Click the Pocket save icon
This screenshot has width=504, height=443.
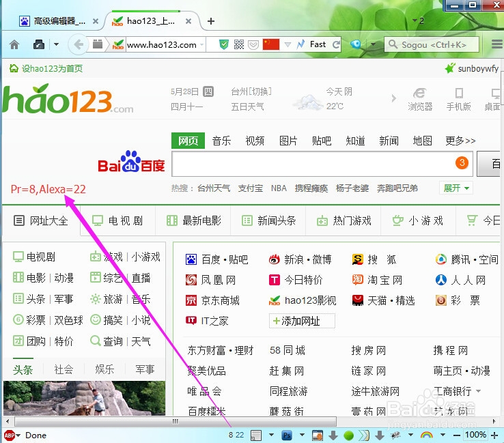[253, 44]
